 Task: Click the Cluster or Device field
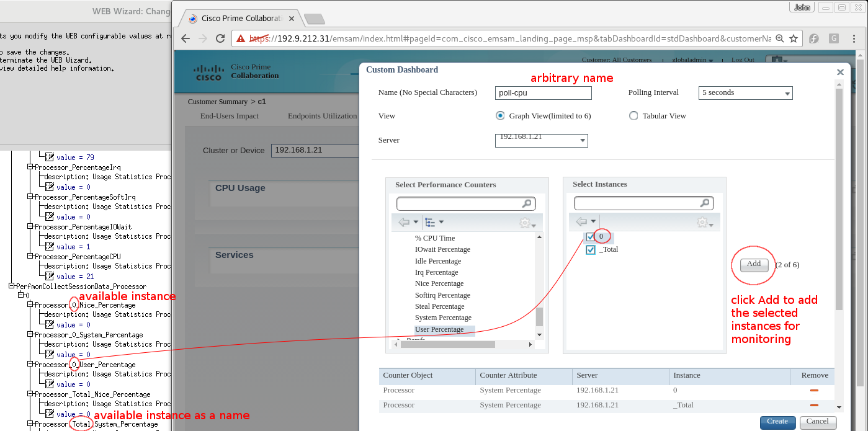(315, 150)
